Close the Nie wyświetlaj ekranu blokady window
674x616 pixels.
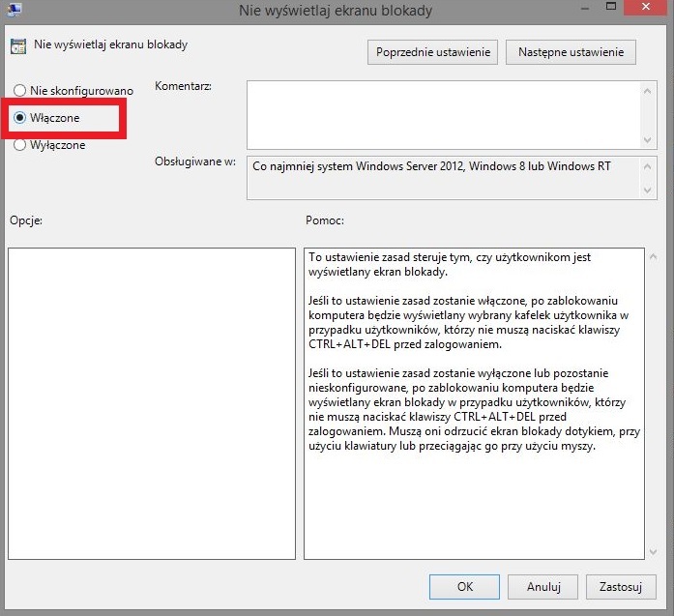[x=645, y=7]
